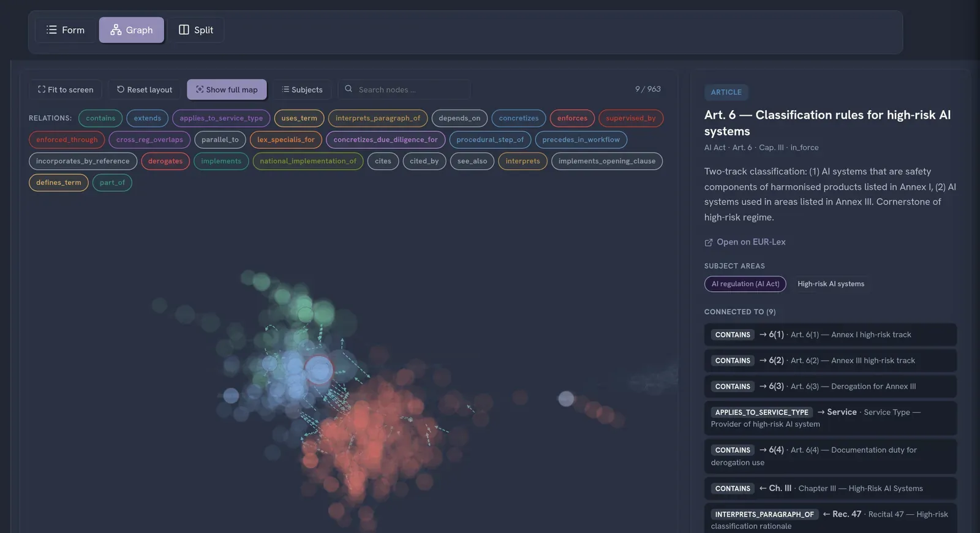Open Service Type provider connection
980x533 pixels.
(831, 418)
